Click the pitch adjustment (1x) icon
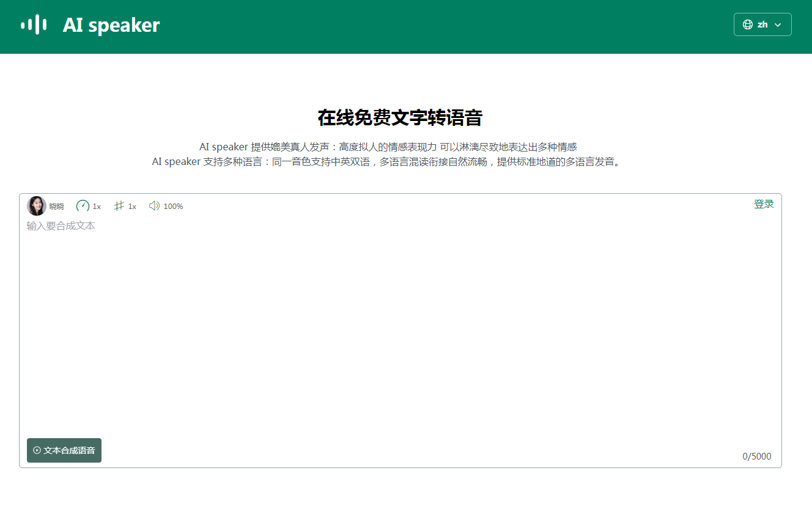 [x=120, y=206]
